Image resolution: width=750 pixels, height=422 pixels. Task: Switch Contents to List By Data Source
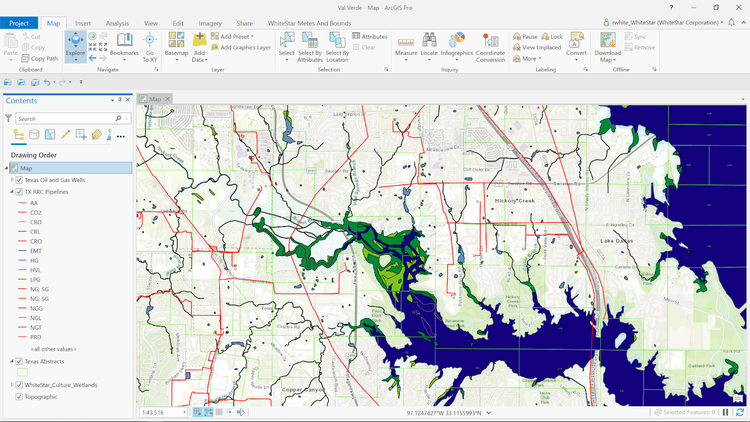[x=34, y=135]
